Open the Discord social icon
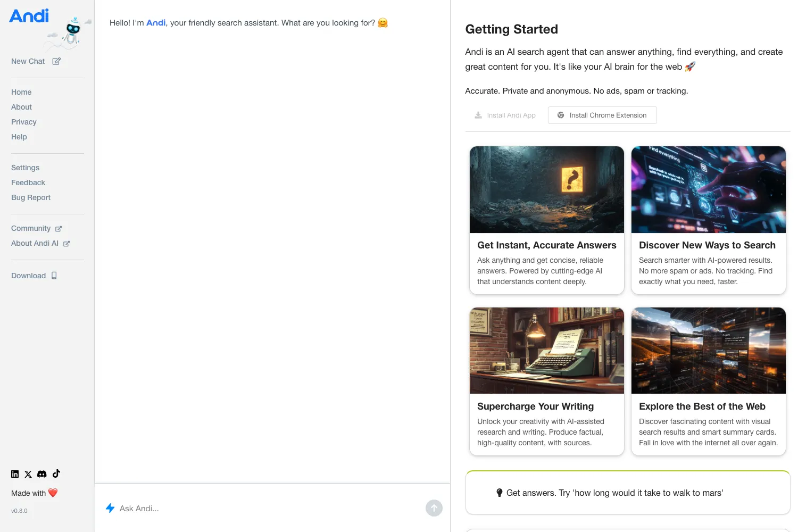Screen dimensions: 798x532 click(x=42, y=474)
